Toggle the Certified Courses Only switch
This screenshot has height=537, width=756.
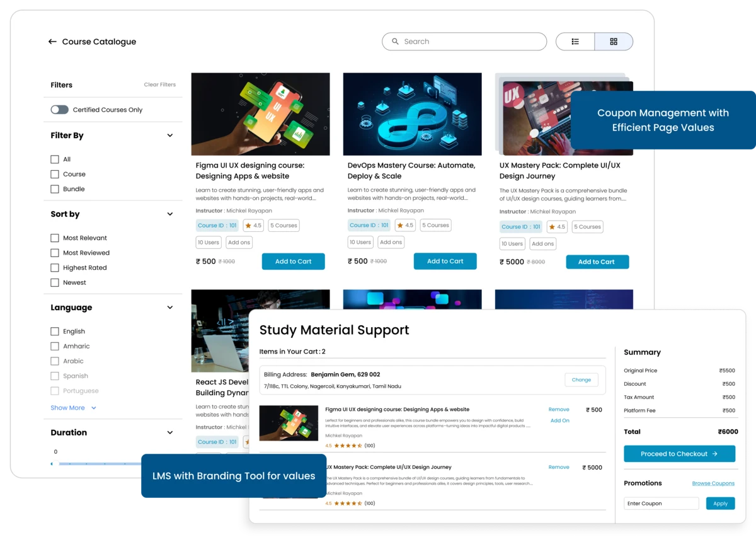click(x=59, y=109)
